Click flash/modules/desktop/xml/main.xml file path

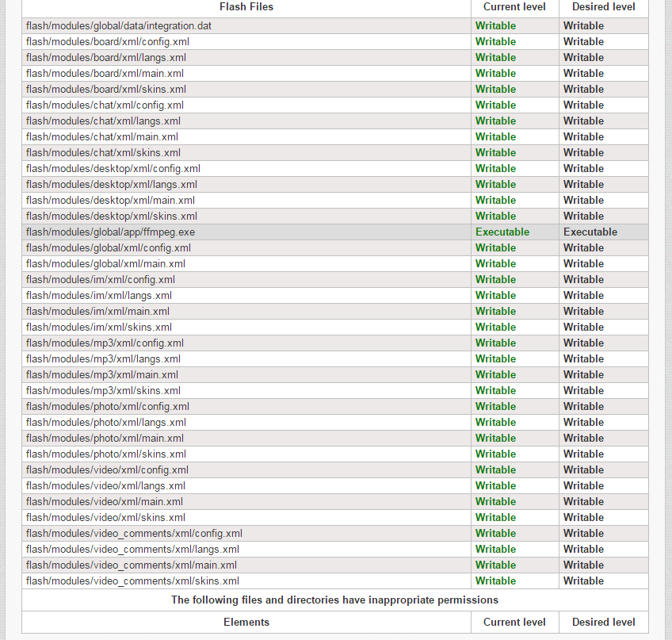pos(110,201)
